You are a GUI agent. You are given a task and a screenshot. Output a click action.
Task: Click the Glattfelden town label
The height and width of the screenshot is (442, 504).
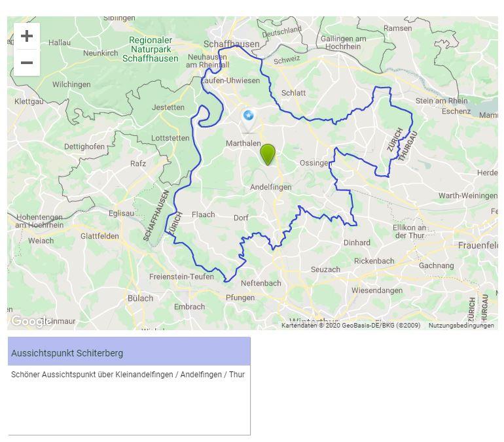(x=99, y=236)
